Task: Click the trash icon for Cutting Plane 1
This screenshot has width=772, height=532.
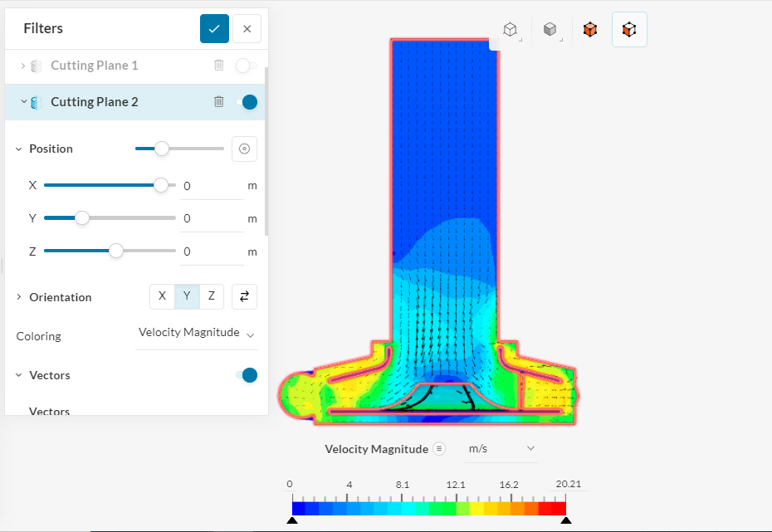Action: point(218,65)
